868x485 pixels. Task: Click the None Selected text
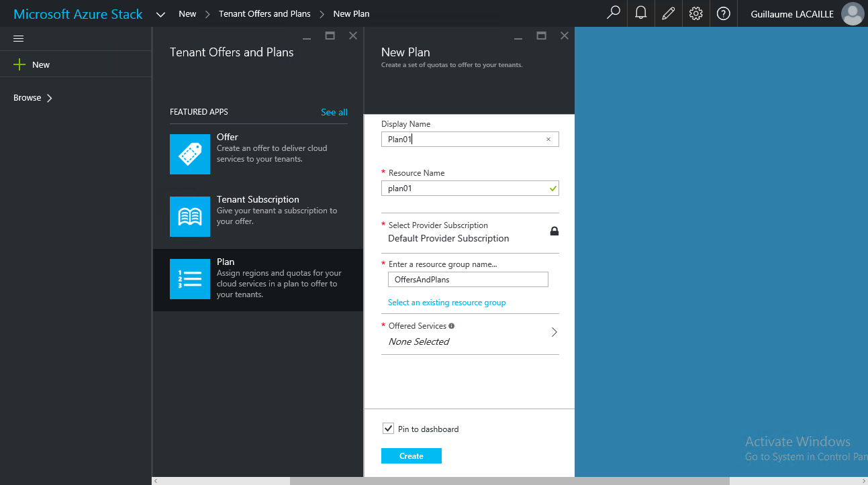pyautogui.click(x=419, y=341)
